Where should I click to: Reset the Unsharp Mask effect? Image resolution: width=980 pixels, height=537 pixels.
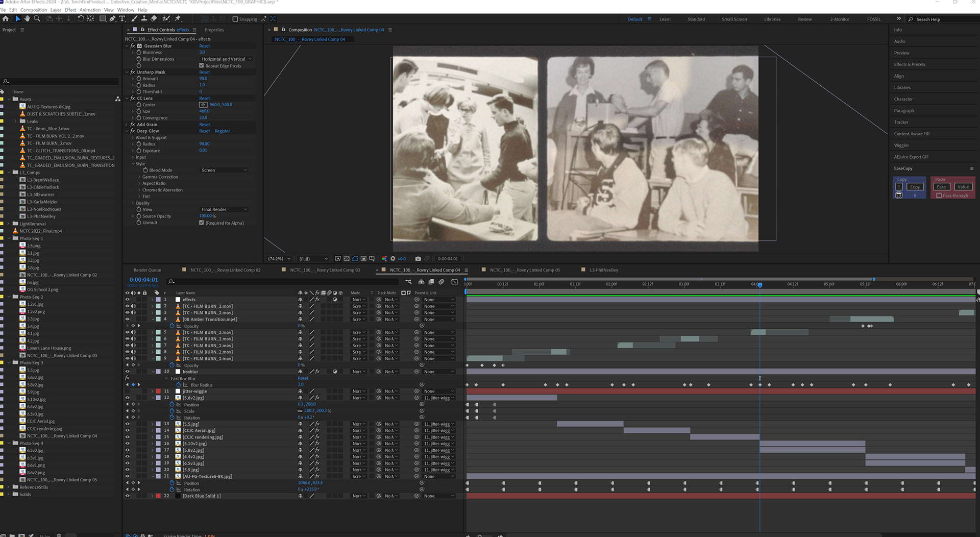coord(204,72)
